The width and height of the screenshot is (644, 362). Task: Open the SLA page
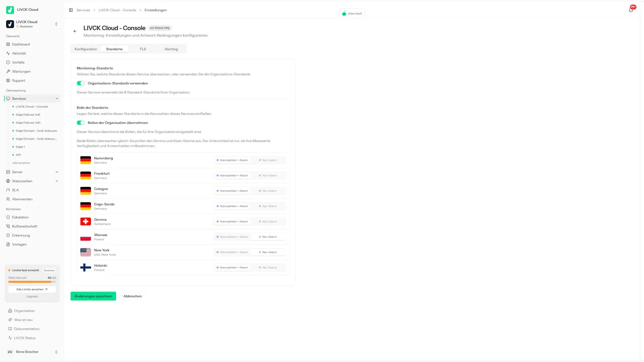pyautogui.click(x=32, y=190)
